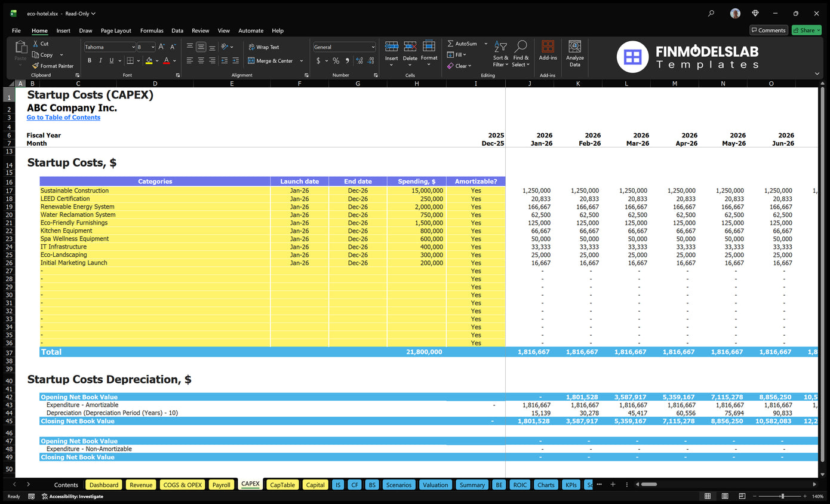Open the search magnifier in title bar
This screenshot has width=830, height=504.
click(x=711, y=13)
